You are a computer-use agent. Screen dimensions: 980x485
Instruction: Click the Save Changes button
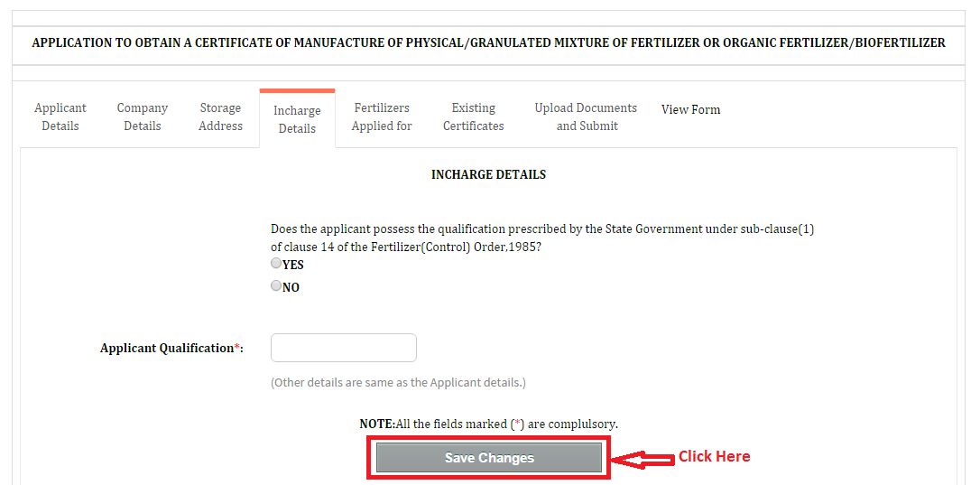point(489,458)
